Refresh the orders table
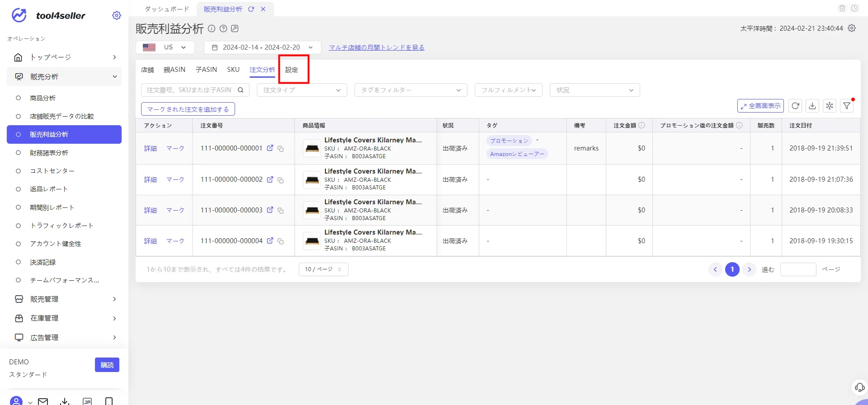The height and width of the screenshot is (405, 868). coord(796,106)
